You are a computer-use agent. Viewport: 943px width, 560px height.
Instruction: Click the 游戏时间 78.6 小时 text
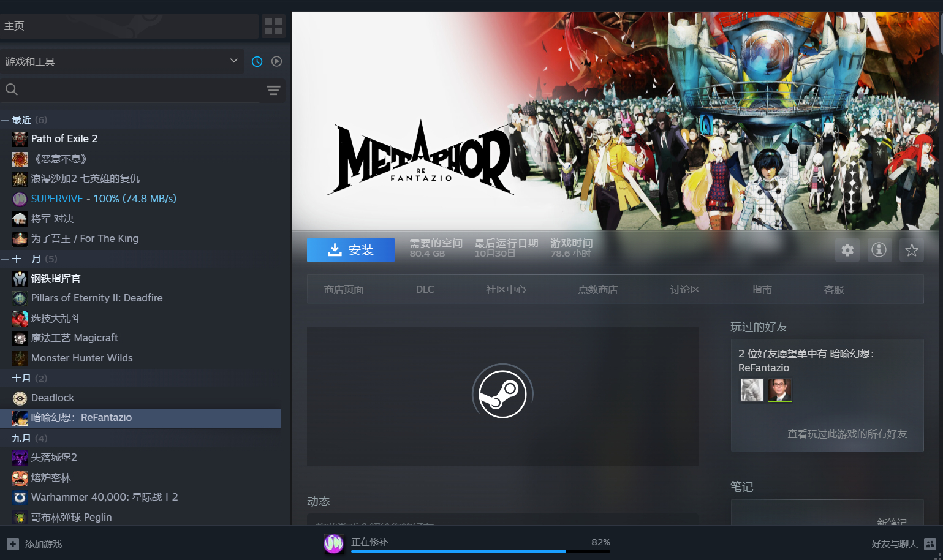coord(571,248)
